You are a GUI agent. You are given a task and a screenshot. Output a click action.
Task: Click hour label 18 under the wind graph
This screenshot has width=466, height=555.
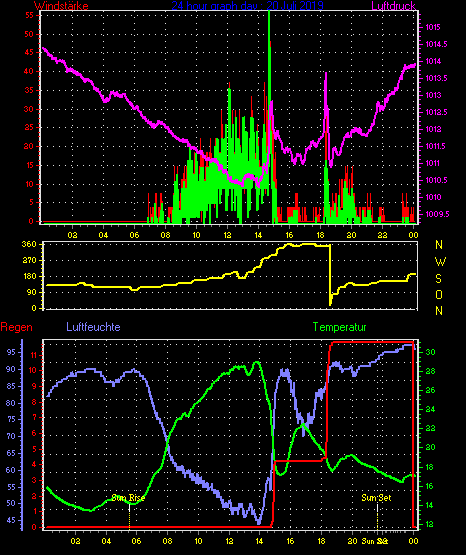(x=321, y=235)
